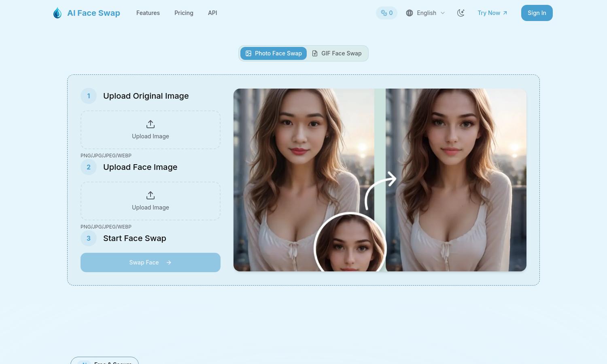Click the file icon in GIF Face Swap tab
This screenshot has height=364, width=607.
pos(315,53)
